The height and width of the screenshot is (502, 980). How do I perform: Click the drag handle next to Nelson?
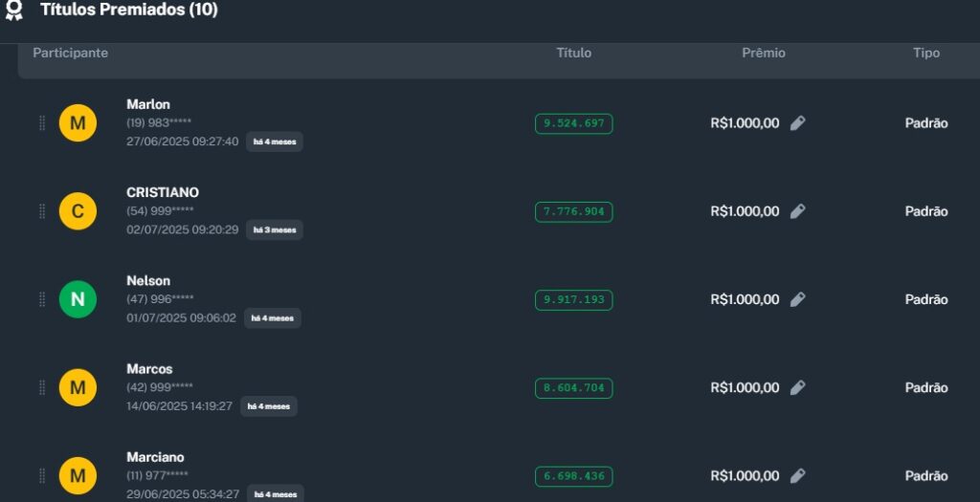tap(42, 299)
